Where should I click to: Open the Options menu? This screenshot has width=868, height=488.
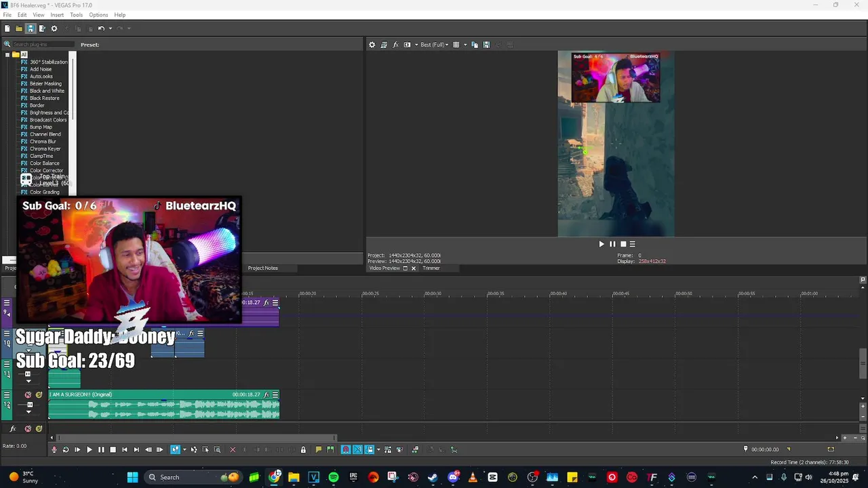tap(98, 15)
